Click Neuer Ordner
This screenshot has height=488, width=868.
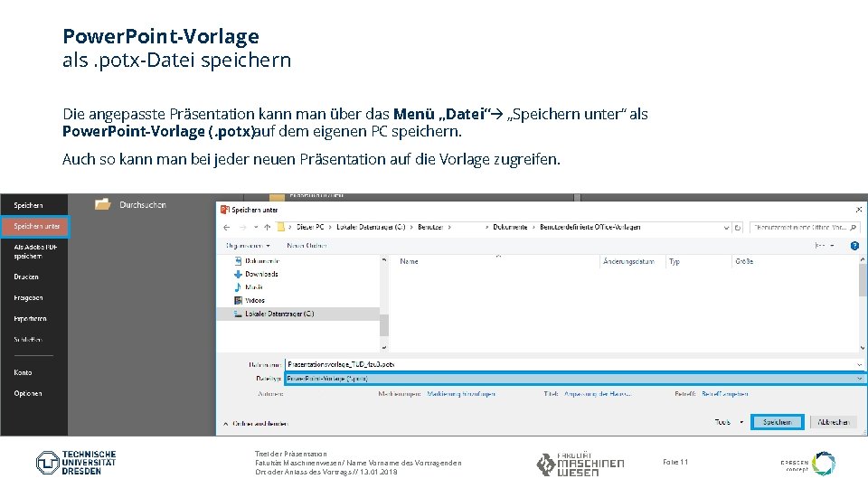(307, 245)
